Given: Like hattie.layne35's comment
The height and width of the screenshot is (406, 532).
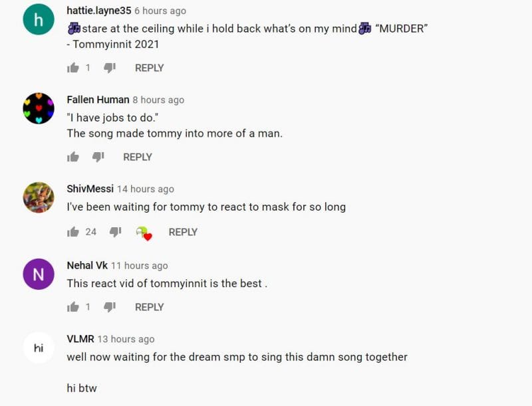Looking at the screenshot, I should (x=73, y=67).
